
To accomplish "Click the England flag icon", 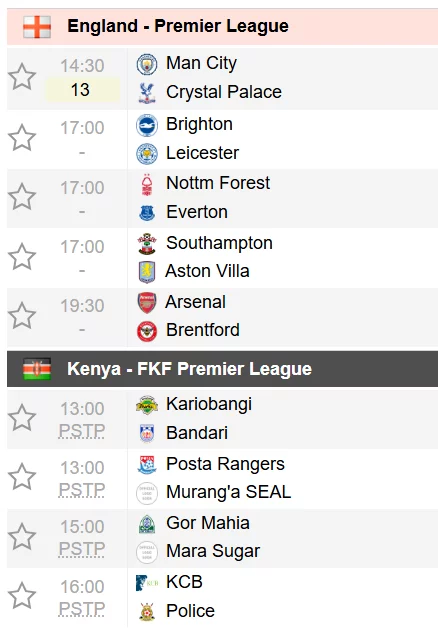I will point(37,27).
